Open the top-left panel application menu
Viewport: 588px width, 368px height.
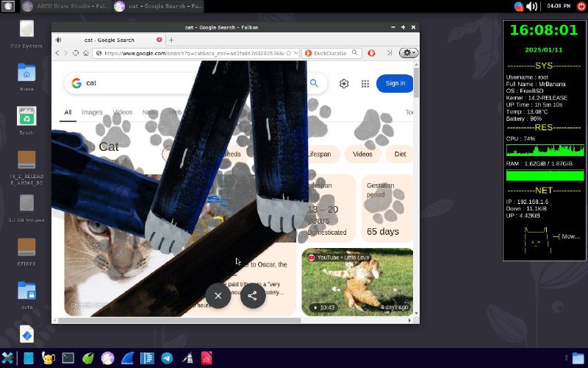click(x=8, y=6)
